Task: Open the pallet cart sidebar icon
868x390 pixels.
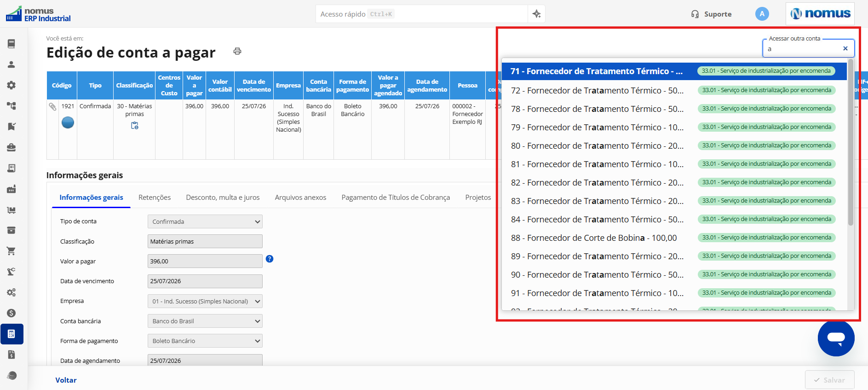Action: click(11, 210)
